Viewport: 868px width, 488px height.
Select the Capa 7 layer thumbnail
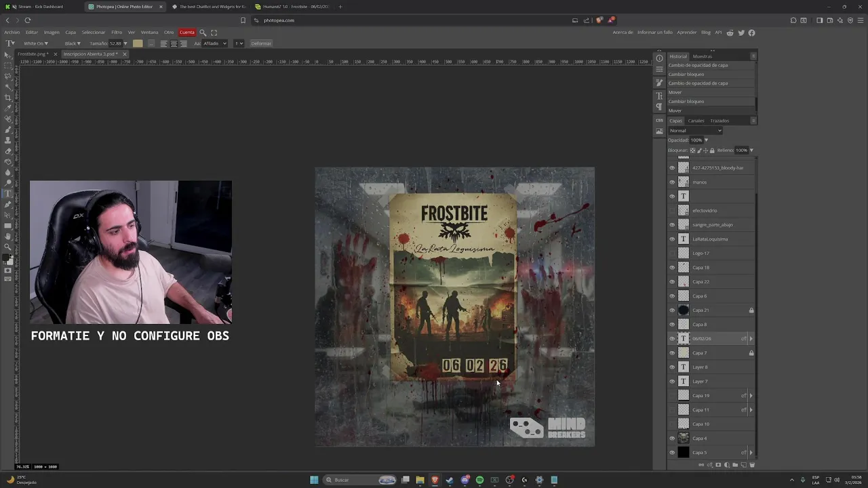coord(684,353)
